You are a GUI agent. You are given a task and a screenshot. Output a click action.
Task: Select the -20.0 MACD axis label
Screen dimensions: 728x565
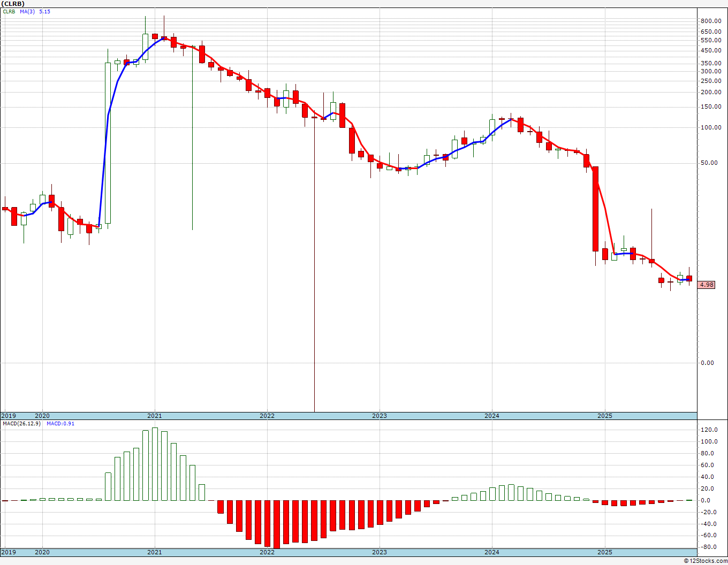click(x=710, y=513)
